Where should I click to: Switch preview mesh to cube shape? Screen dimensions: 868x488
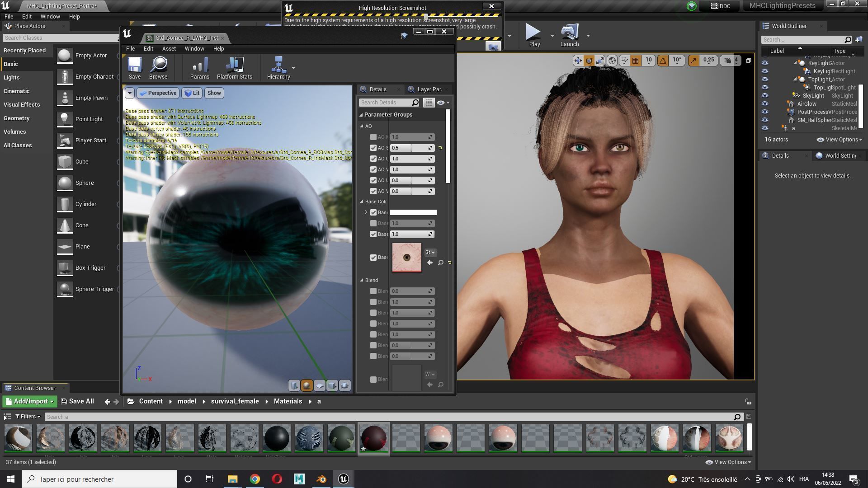pyautogui.click(x=332, y=385)
